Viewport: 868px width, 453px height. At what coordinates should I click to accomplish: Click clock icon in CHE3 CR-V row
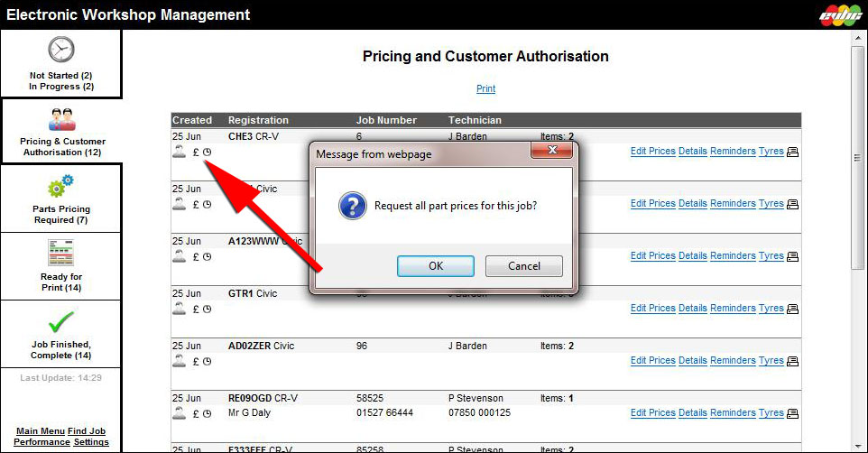[x=207, y=152]
